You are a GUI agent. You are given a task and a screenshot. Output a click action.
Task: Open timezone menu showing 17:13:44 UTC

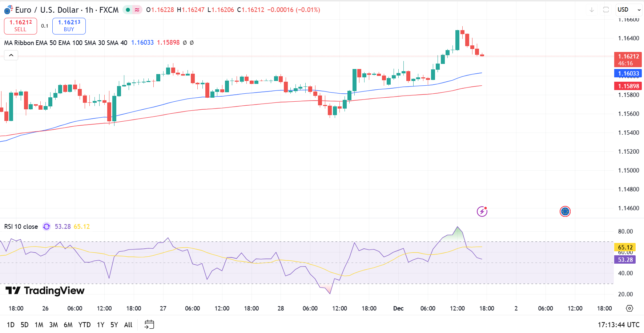point(618,325)
